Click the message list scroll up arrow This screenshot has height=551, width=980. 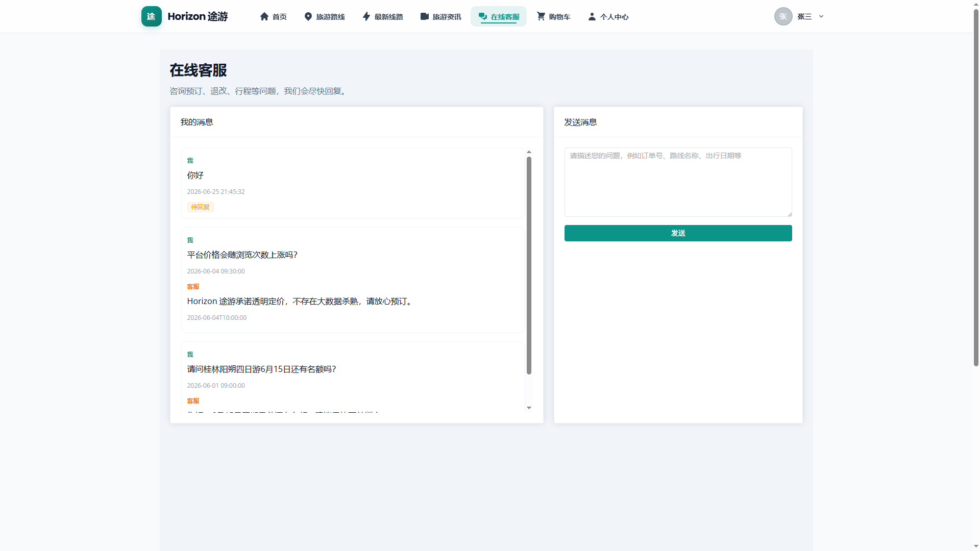click(529, 152)
